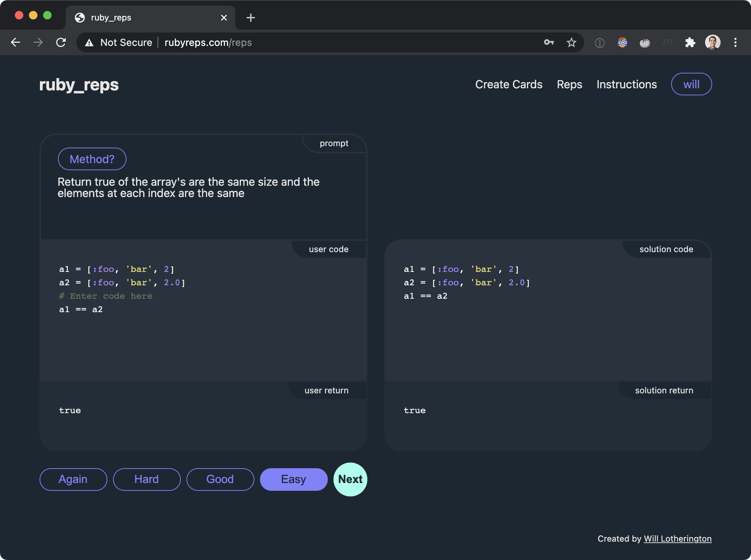Select the Easy rating button
Viewport: 751px width, 560px height.
(x=294, y=479)
